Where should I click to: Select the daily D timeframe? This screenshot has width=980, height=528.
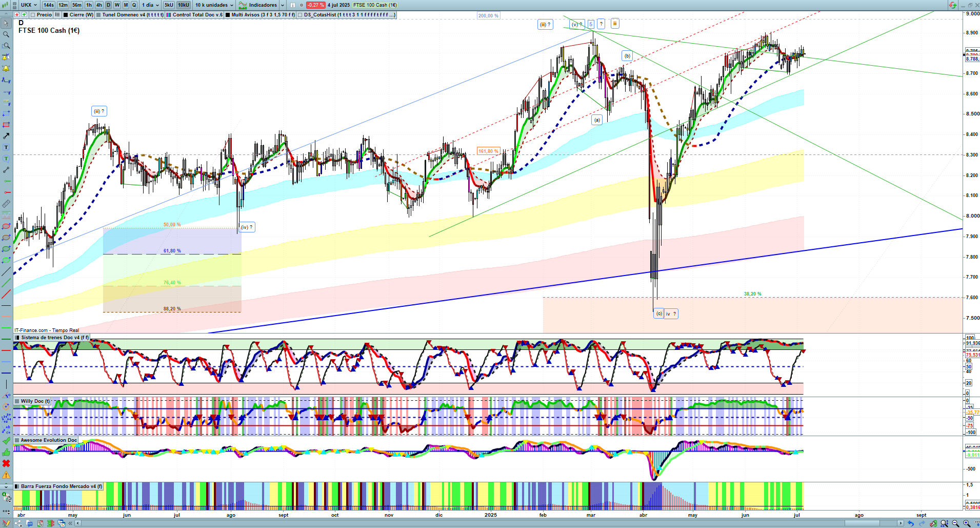pos(108,5)
